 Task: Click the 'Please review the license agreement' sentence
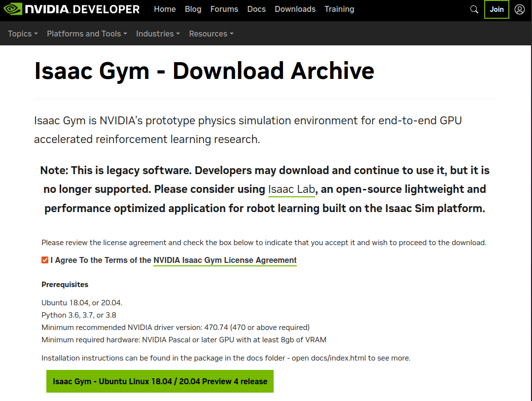coord(264,243)
